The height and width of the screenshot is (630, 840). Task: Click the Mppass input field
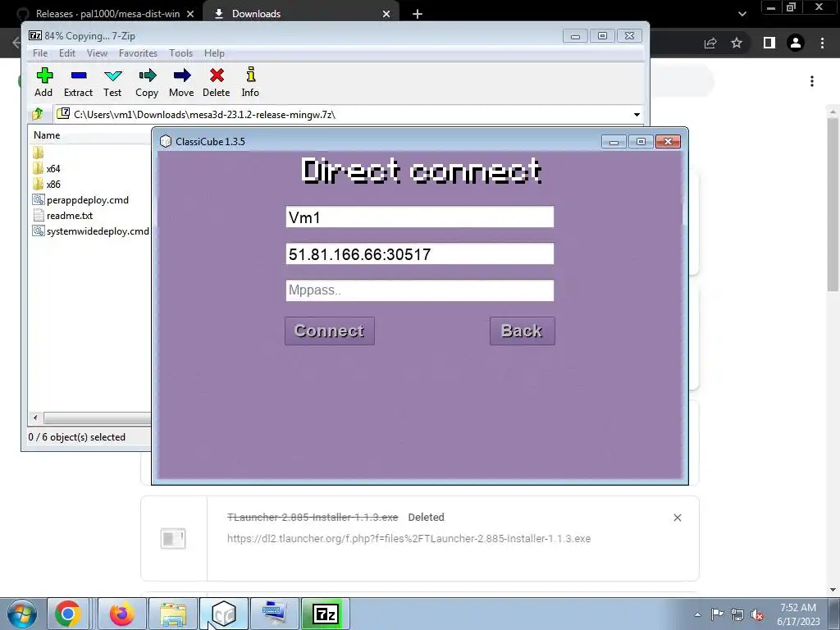(419, 290)
